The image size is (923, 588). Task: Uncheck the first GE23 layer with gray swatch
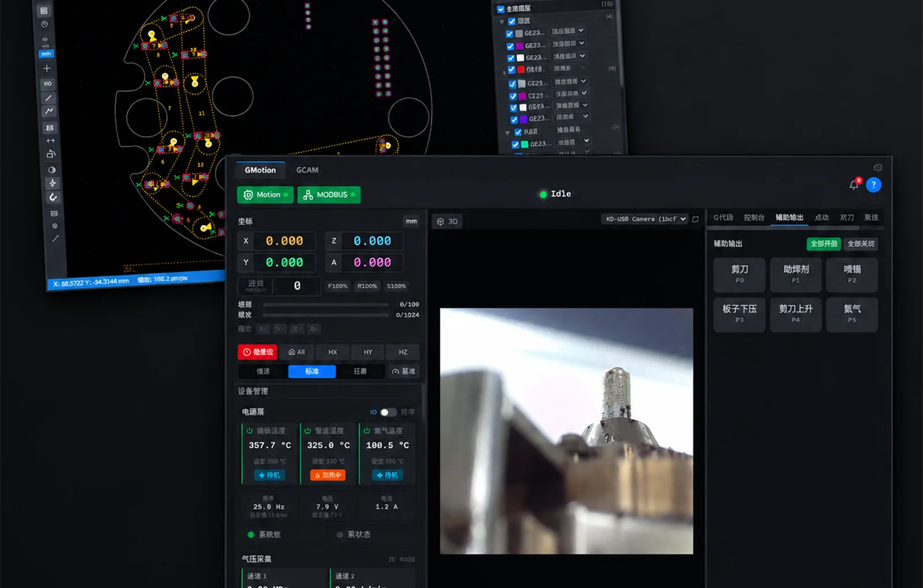509,34
